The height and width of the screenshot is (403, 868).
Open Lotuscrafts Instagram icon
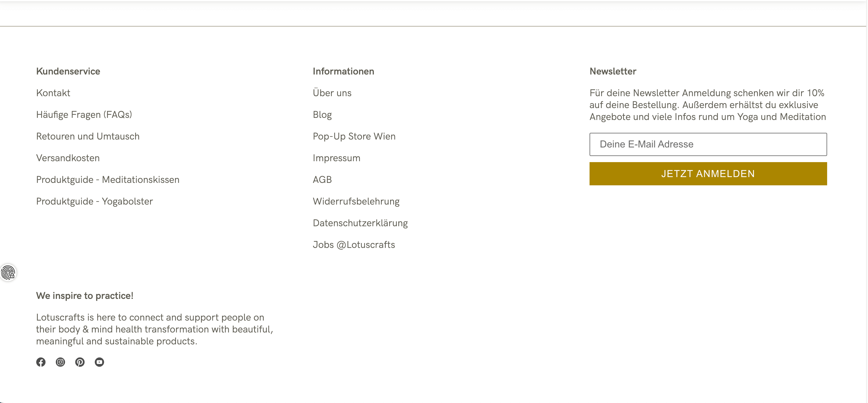click(x=60, y=362)
